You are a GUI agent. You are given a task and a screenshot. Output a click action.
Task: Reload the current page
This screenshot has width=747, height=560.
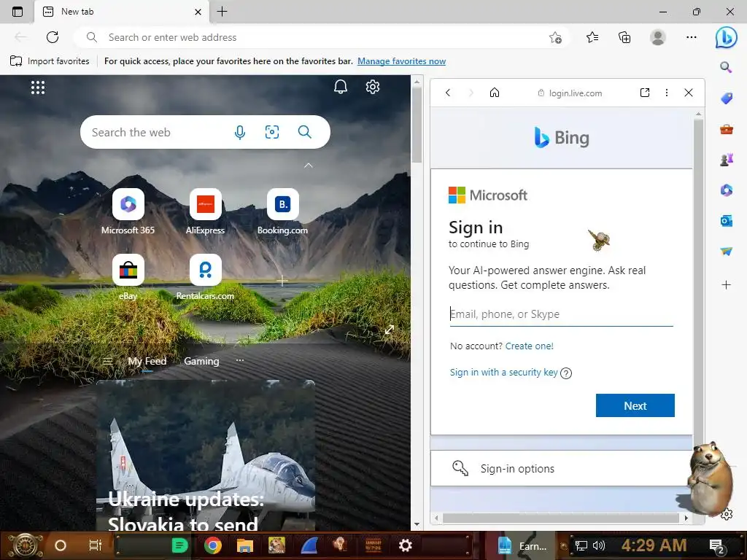click(x=53, y=37)
